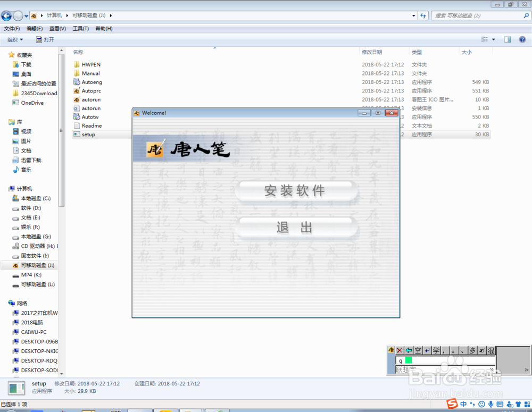Click the refresh button beside address bar
This screenshot has height=412, width=532.
[423, 15]
